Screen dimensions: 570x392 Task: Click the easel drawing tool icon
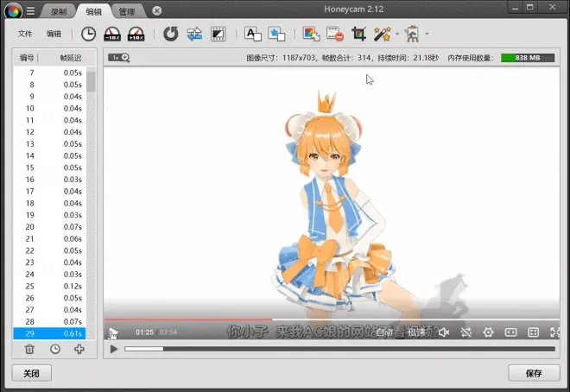(412, 34)
